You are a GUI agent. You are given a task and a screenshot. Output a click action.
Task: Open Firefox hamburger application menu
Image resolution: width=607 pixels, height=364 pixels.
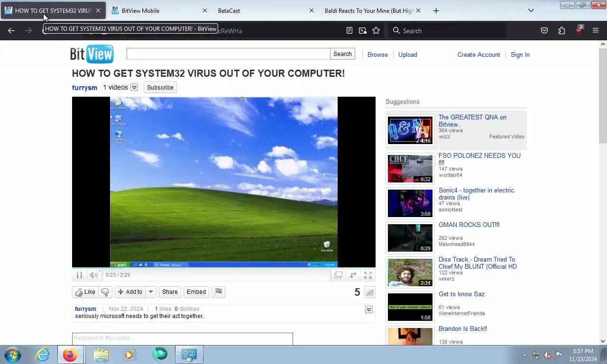pos(596,30)
